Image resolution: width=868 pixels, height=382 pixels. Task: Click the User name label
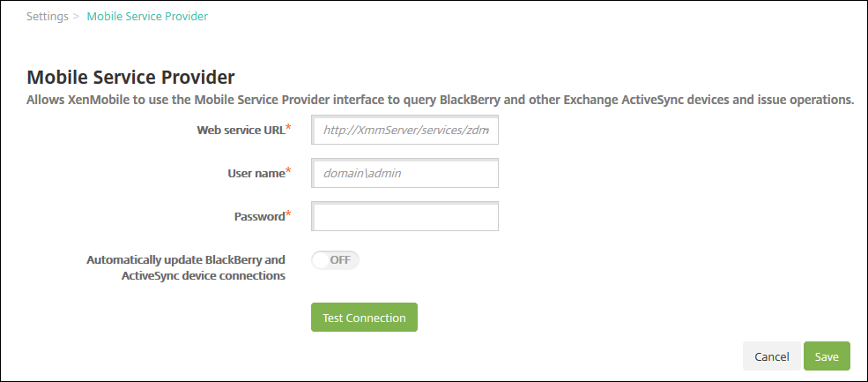click(x=254, y=174)
